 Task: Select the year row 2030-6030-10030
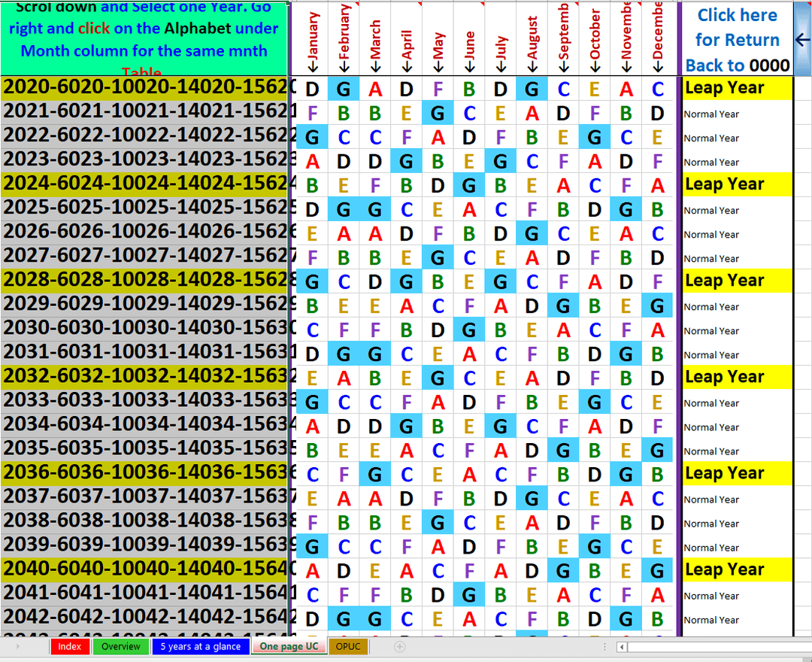point(144,329)
